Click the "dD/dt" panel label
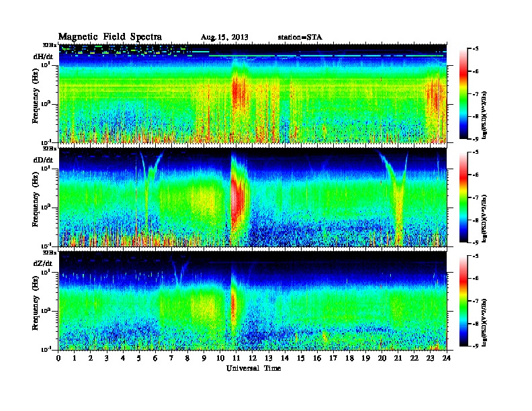 click(x=43, y=160)
